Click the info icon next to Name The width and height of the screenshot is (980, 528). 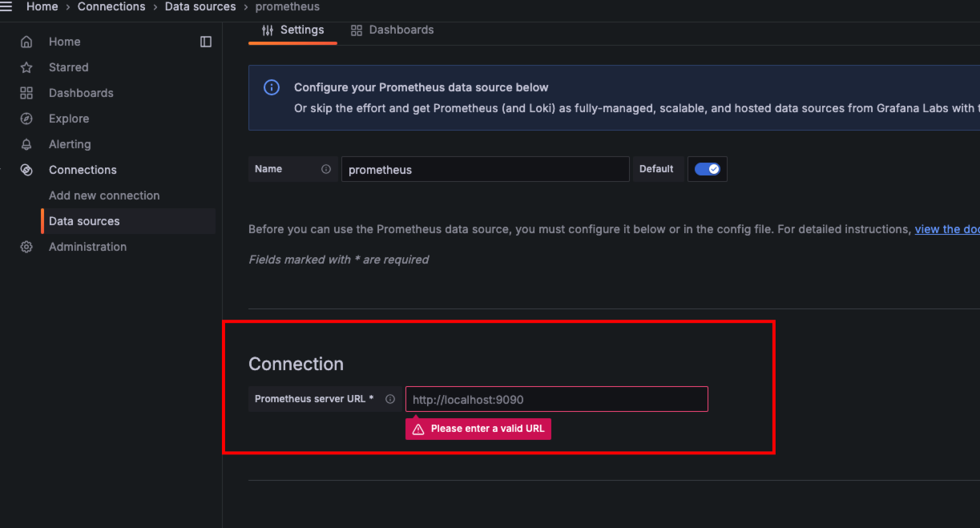coord(326,169)
